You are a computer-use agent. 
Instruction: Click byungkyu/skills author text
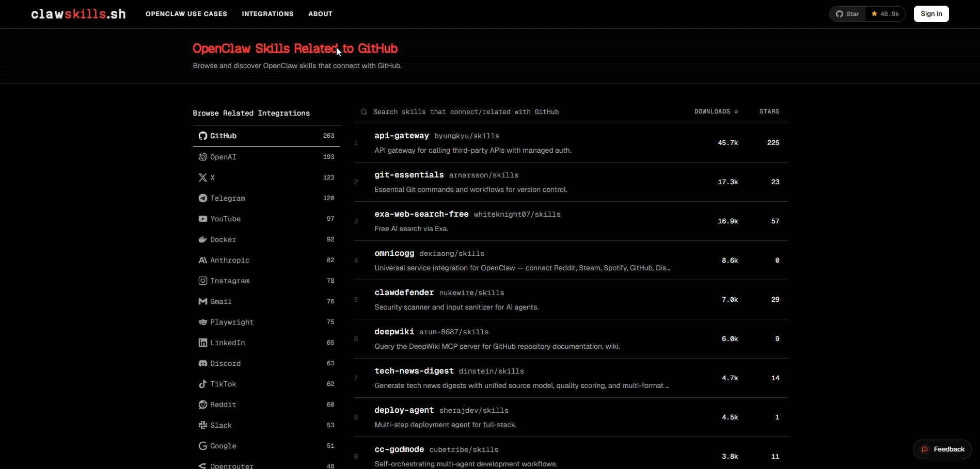point(467,136)
